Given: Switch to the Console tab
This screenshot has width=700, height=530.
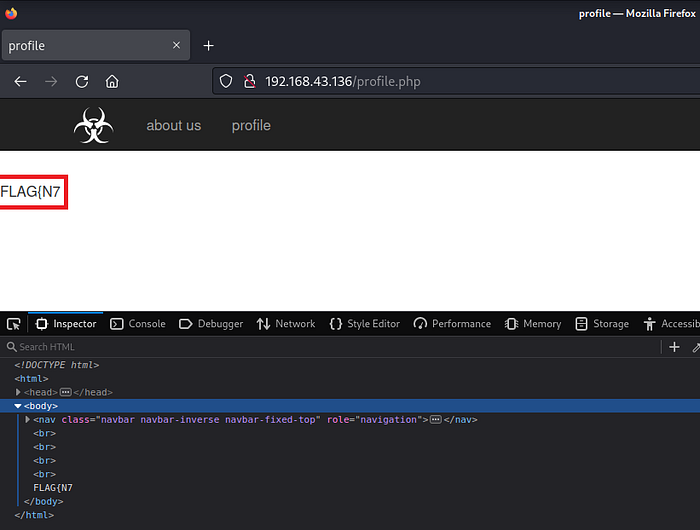Looking at the screenshot, I should 137,324.
